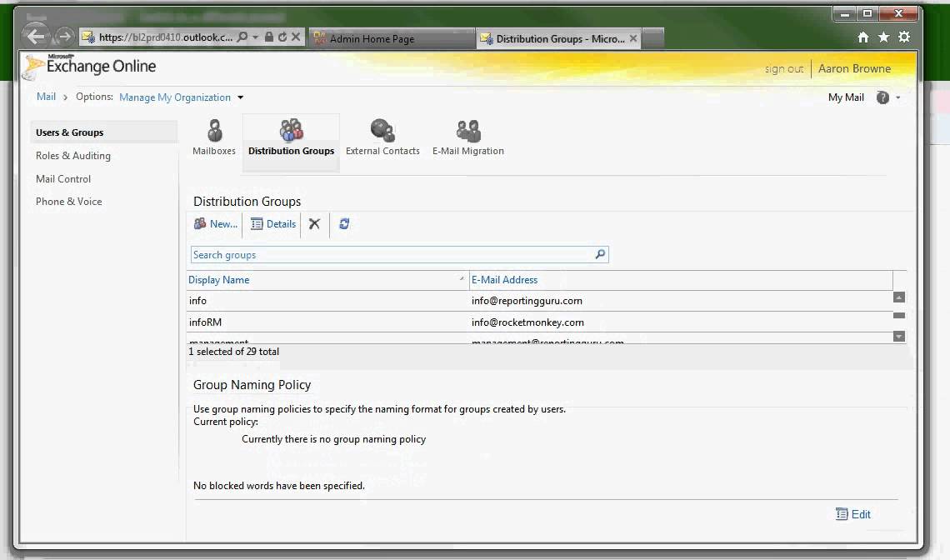Screen dimensions: 950x560
Task: Click the Exchange Online logo
Action: click(x=89, y=66)
